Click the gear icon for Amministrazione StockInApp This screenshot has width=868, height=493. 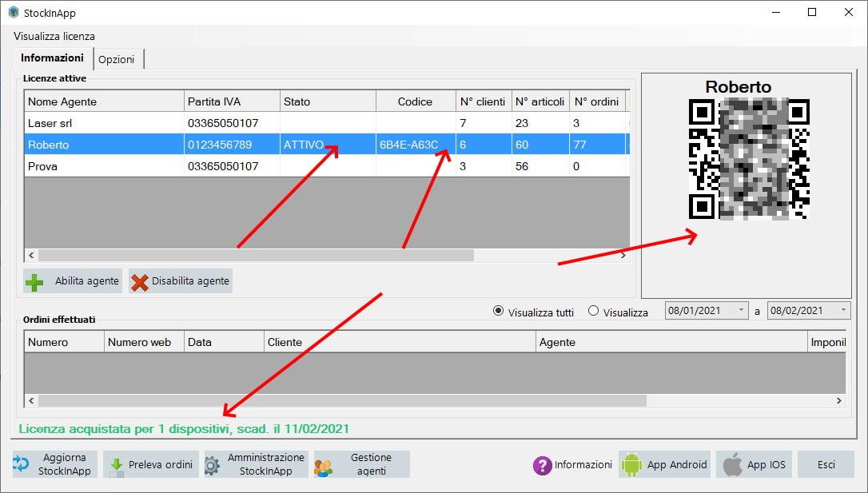tap(212, 466)
